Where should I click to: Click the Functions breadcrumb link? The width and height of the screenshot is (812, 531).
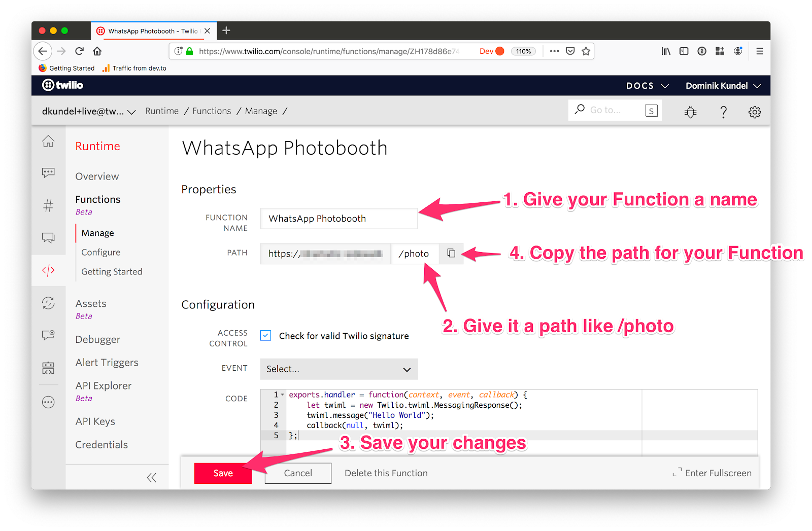click(212, 111)
